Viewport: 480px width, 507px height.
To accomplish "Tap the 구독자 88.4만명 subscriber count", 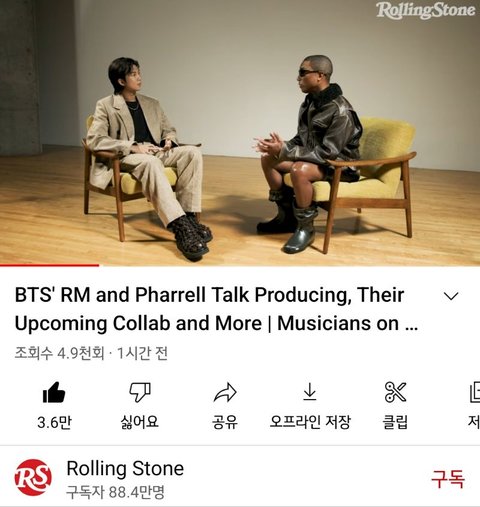I will pos(115,492).
